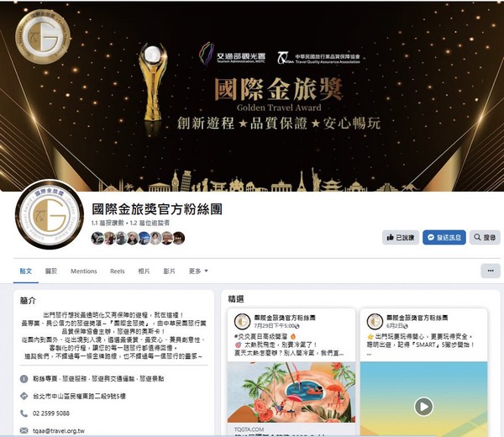
Task: Click the phone icon beside 02 2599 5088
Action: pos(24,413)
